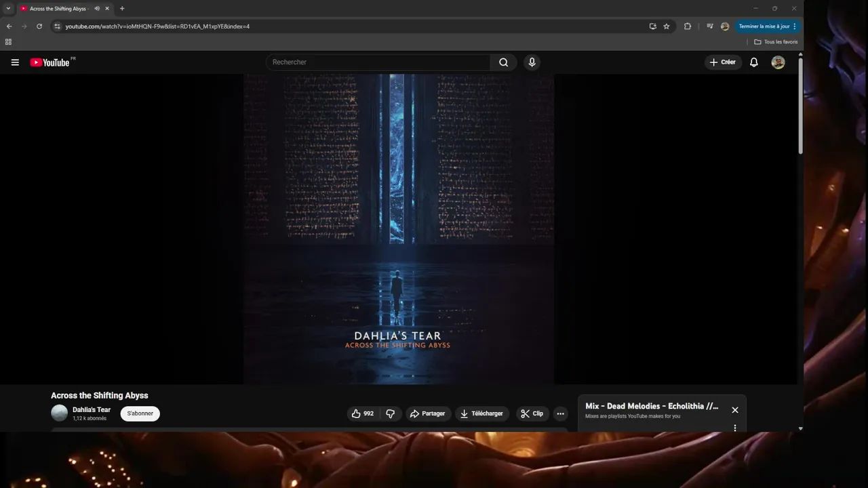The image size is (868, 488).
Task: View site information icon in address bar
Action: pos(58,26)
